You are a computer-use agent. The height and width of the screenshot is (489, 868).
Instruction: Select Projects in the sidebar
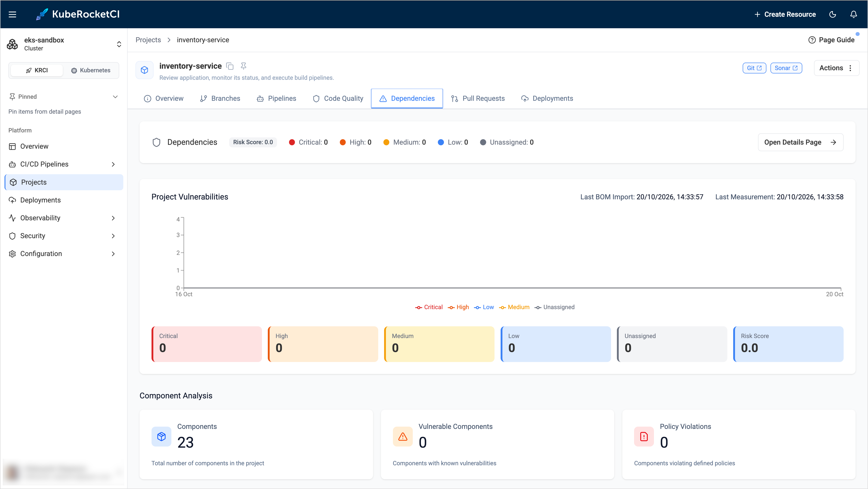point(64,182)
